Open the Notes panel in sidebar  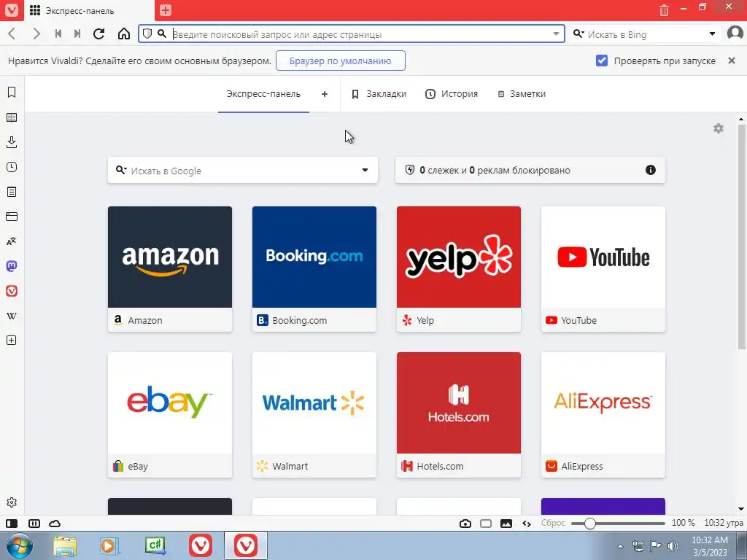tap(12, 192)
